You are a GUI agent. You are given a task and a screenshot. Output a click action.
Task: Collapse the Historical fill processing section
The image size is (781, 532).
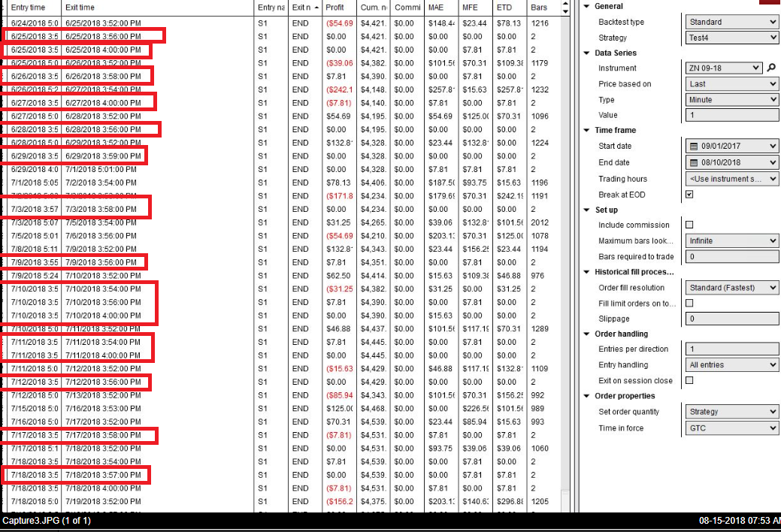[x=586, y=271]
